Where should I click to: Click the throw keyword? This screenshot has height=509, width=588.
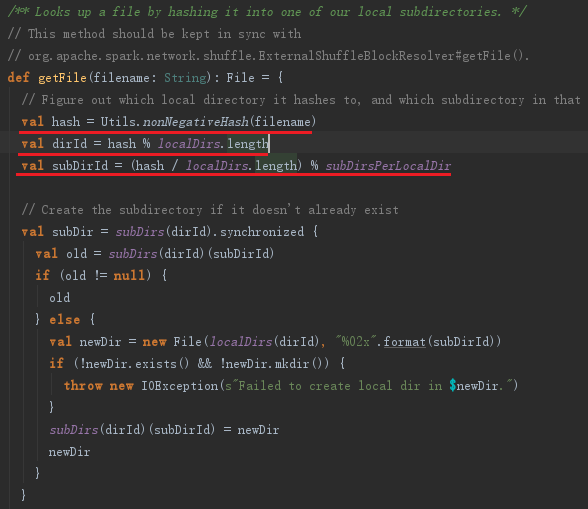point(83,386)
